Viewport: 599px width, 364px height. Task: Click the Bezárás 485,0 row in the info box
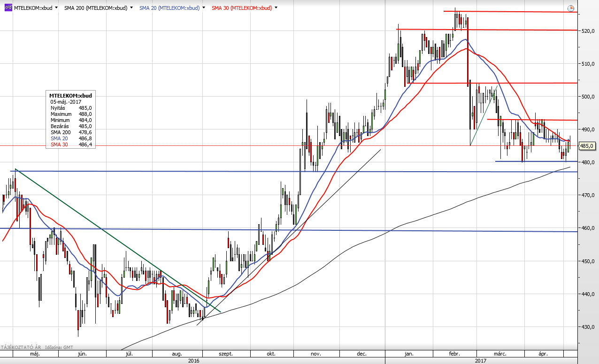tap(70, 126)
